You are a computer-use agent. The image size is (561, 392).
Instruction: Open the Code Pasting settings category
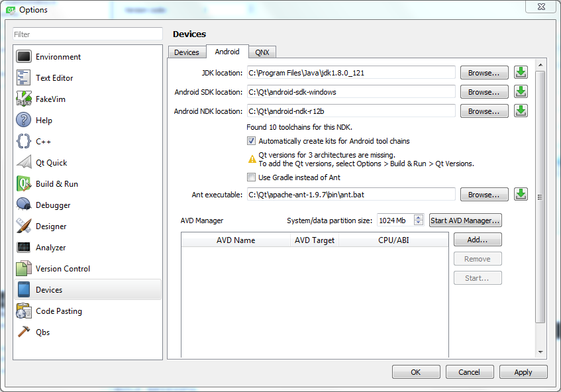coord(87,311)
